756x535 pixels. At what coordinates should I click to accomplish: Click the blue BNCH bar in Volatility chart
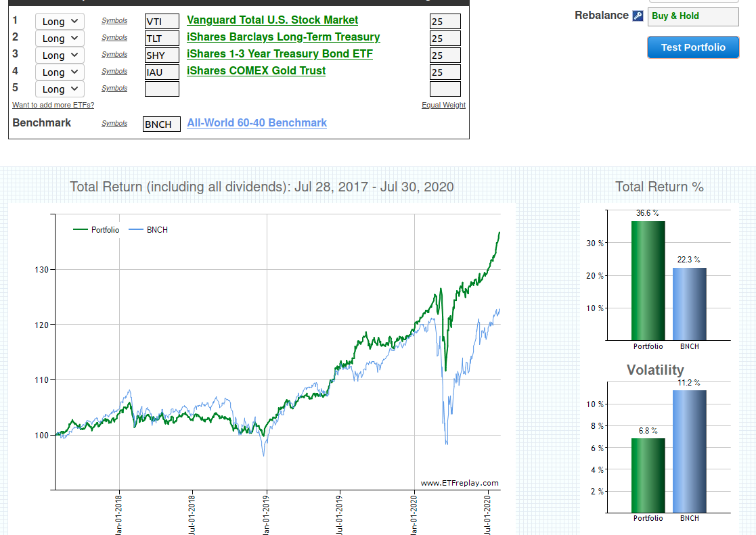pos(689,451)
